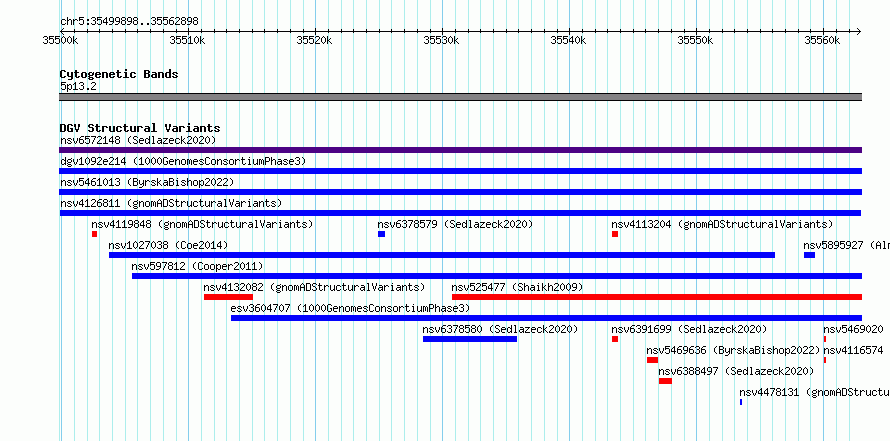
Task: Open variant label nsv4126811 (gnomADStructuralVariants)
Action: pyautogui.click(x=171, y=203)
